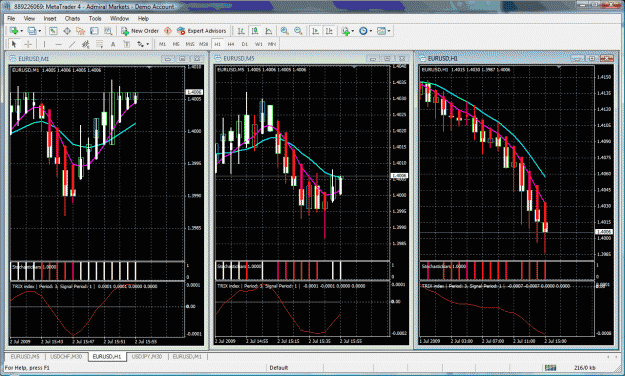Click the Indicators list icon

345,31
